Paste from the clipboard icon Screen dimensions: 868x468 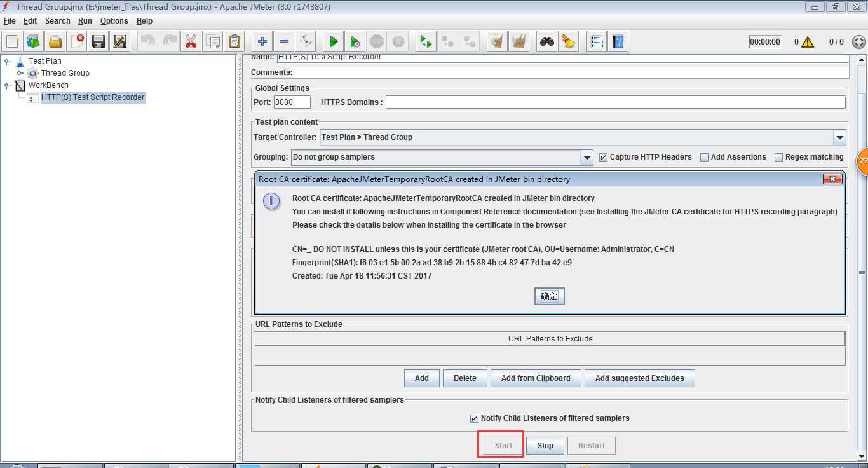pyautogui.click(x=234, y=41)
